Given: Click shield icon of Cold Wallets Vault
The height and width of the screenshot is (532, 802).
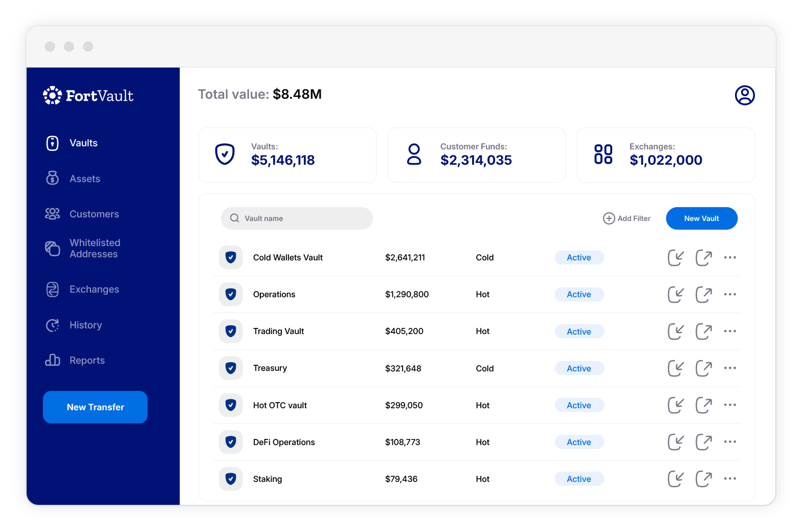Looking at the screenshot, I should coord(231,257).
